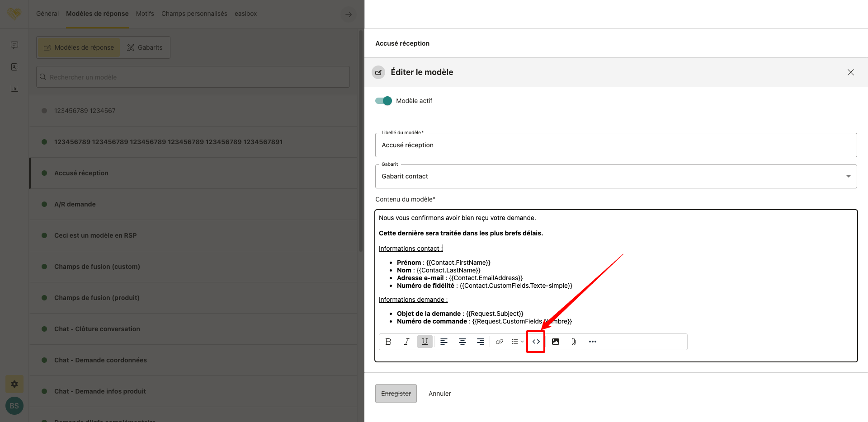Center align the text
The image size is (868, 422).
462,342
